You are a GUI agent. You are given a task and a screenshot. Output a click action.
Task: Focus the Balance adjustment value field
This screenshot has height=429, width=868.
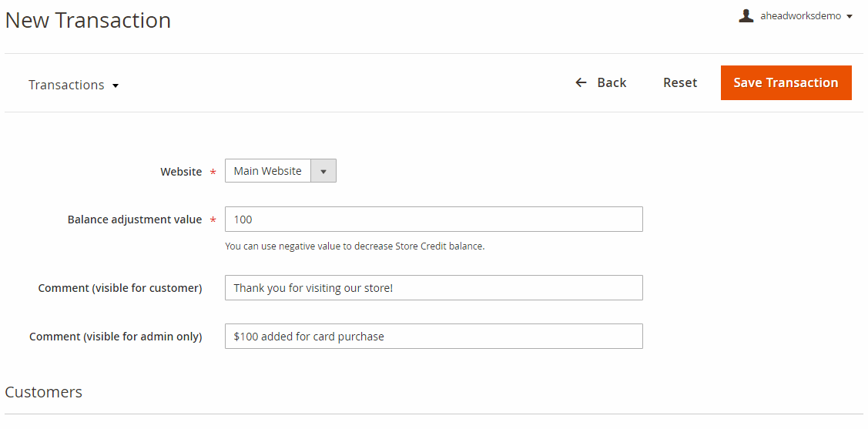(x=434, y=220)
